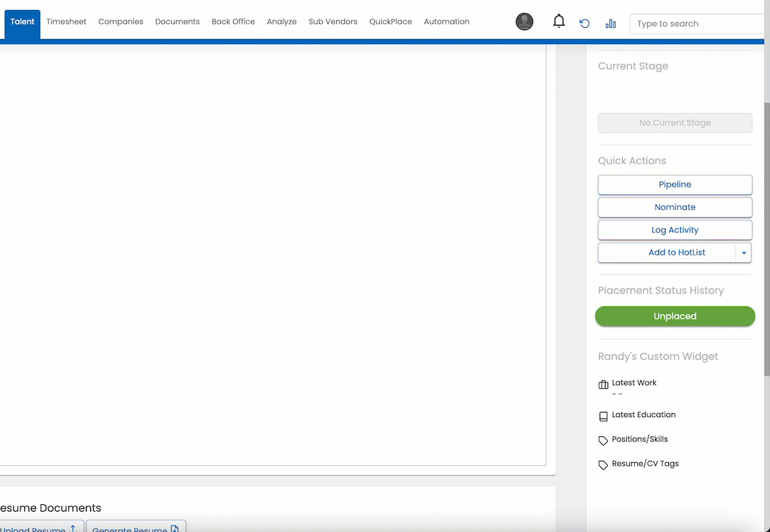Screen dimensions: 770x532
Task: Click the Randy's Custom Widget heading
Action: click(x=658, y=356)
